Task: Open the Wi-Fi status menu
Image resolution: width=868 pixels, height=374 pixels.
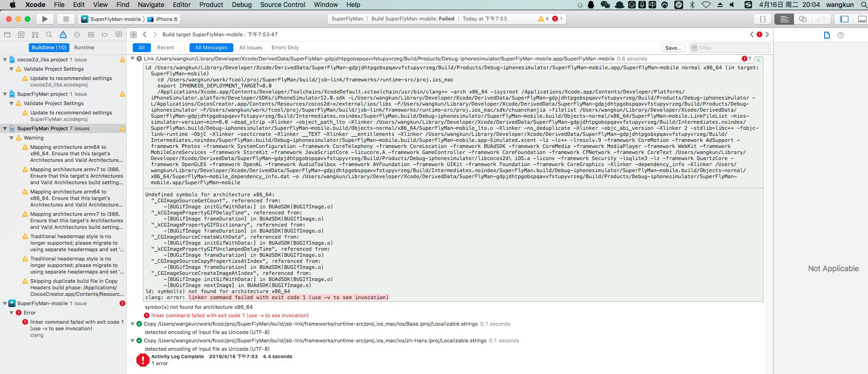Action: click(x=706, y=5)
